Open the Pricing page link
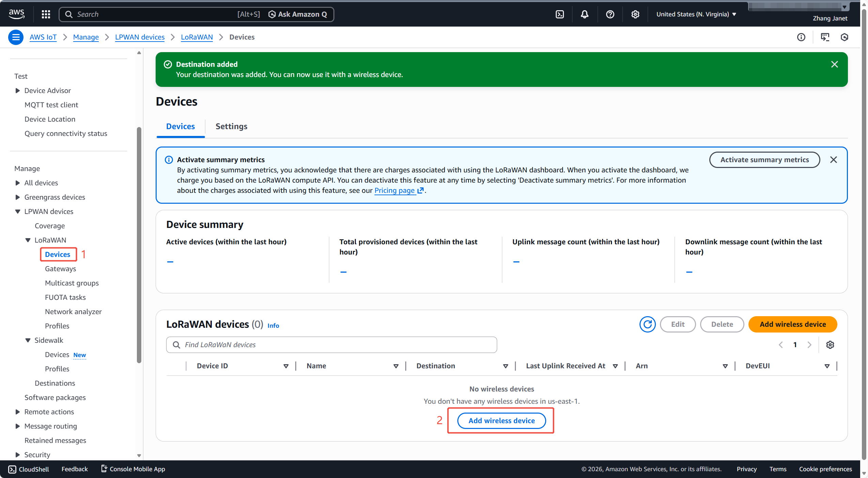This screenshot has height=478, width=868. (x=394, y=190)
